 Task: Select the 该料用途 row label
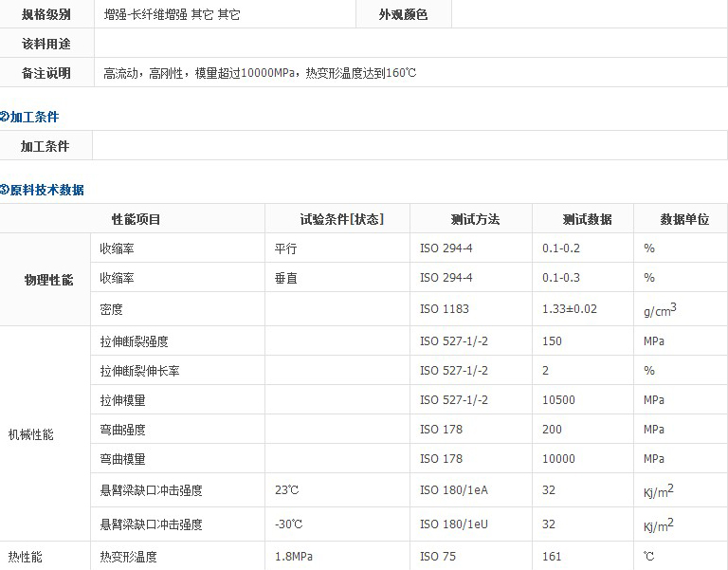click(46, 44)
